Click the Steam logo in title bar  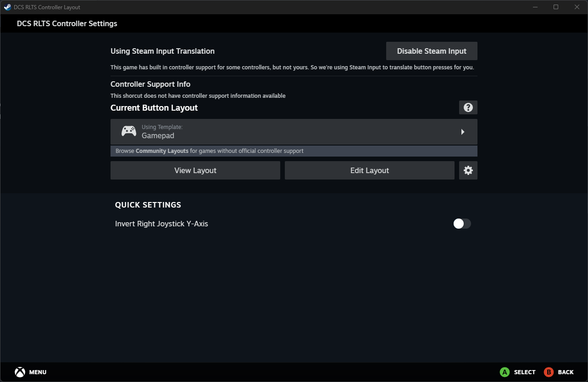coord(7,7)
